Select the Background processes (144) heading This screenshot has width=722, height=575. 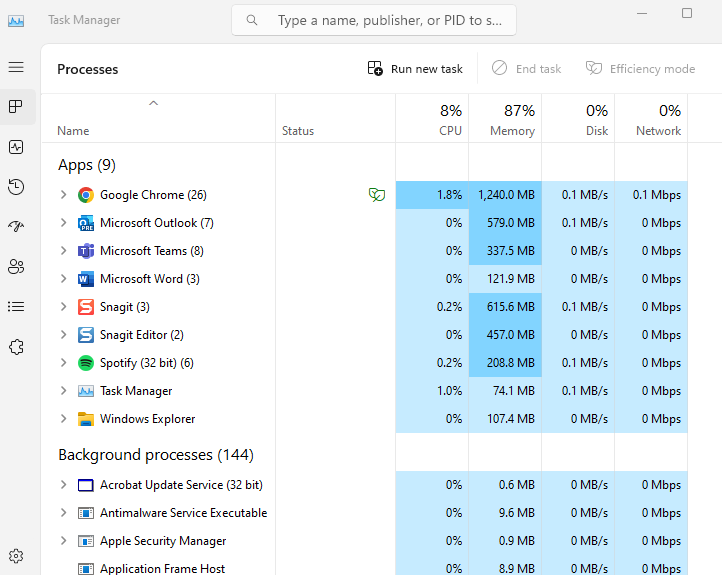156,455
